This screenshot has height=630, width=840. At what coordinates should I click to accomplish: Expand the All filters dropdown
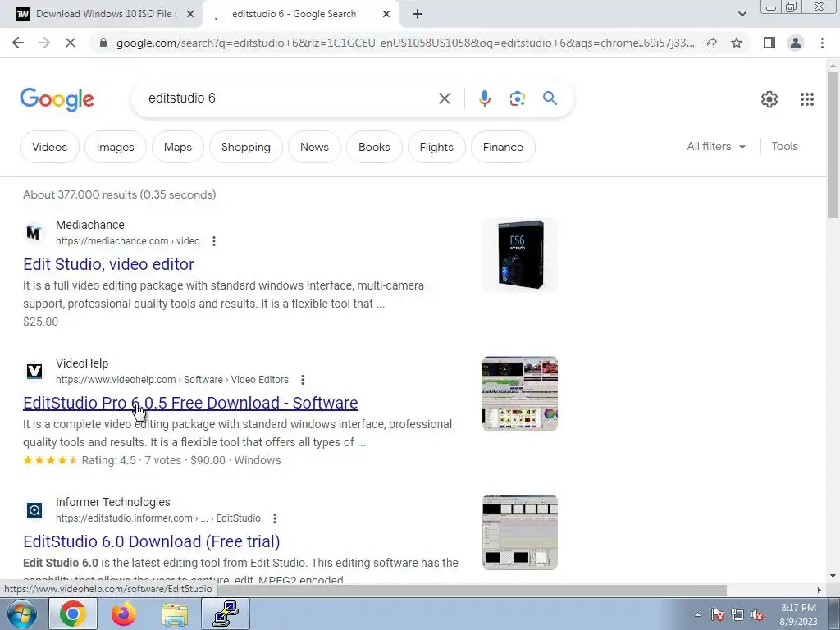pyautogui.click(x=716, y=146)
